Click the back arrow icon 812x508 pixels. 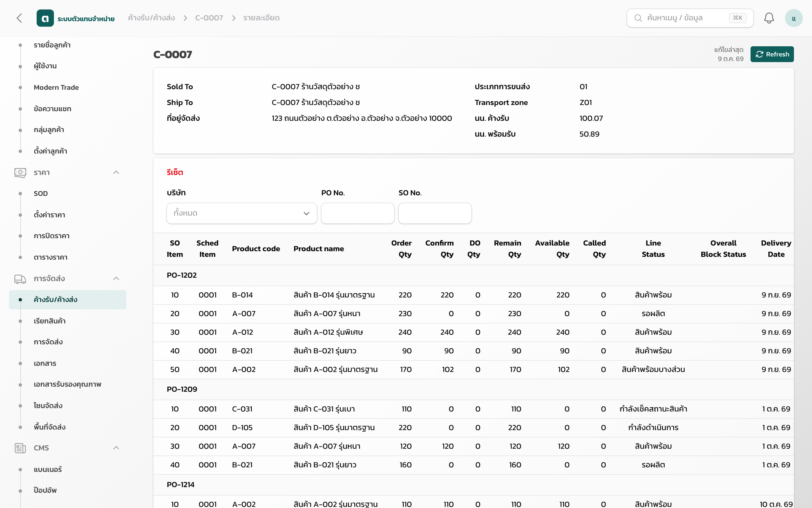19,18
